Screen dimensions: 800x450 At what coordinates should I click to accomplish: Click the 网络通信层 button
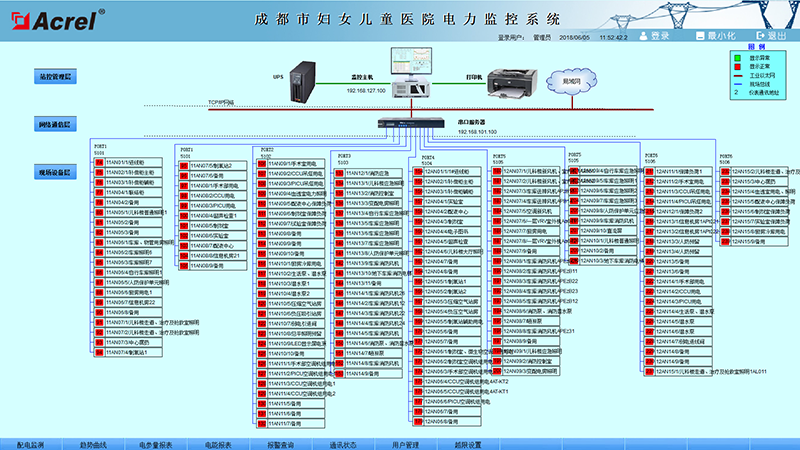click(x=55, y=124)
